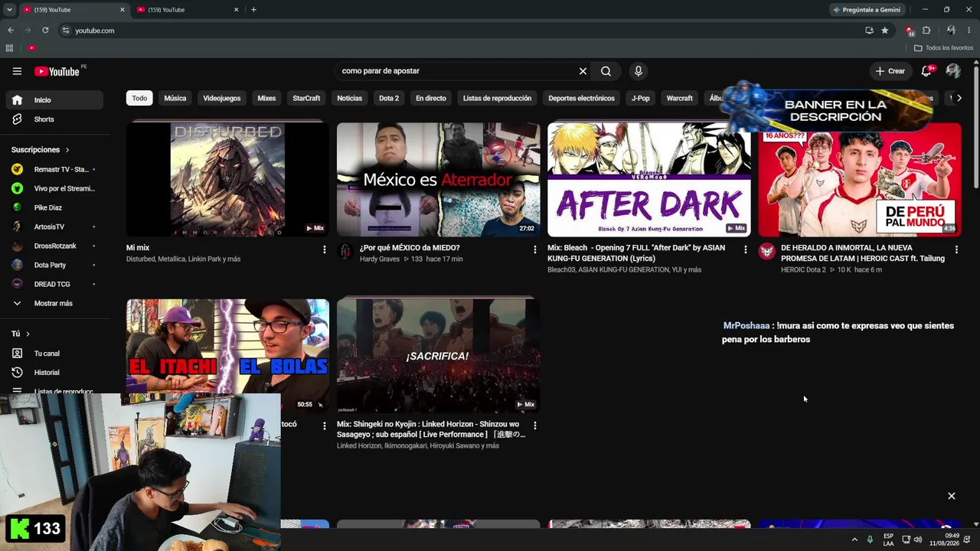Click the taskbar clock showing 09:49

coord(946,540)
